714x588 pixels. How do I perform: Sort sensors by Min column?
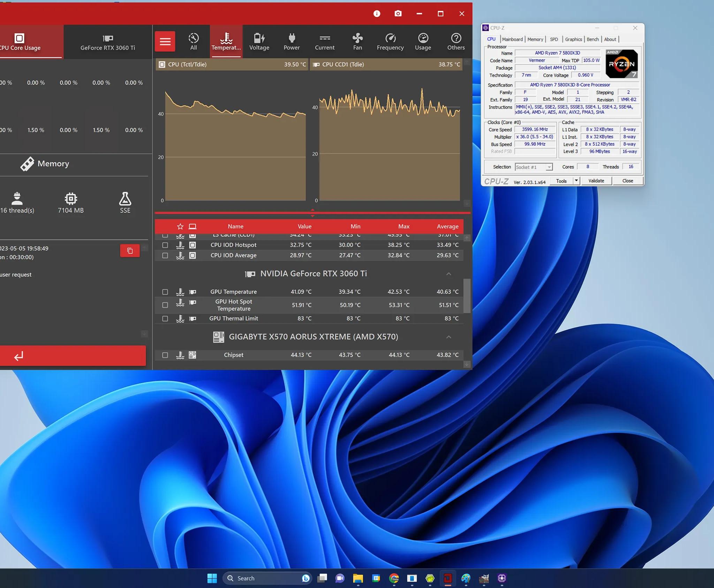355,227
